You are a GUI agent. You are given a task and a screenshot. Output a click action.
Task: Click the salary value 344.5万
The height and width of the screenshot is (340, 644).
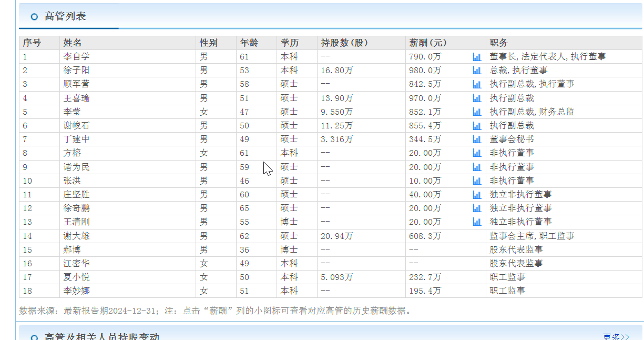(x=425, y=139)
